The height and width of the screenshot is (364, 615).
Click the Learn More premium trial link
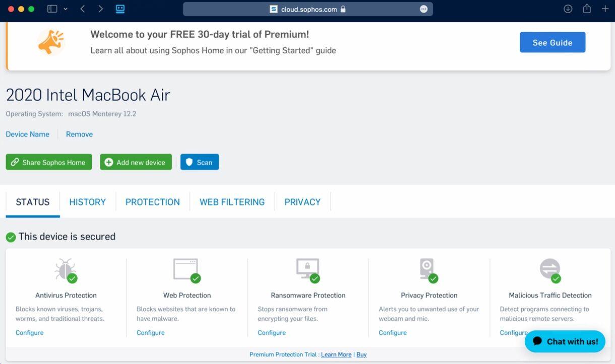(x=336, y=354)
